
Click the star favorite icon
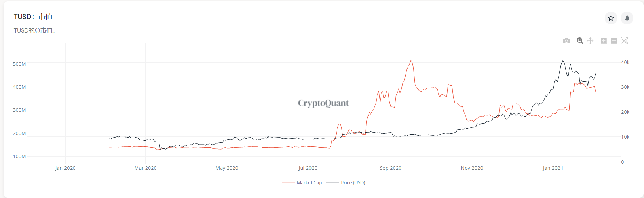611,18
